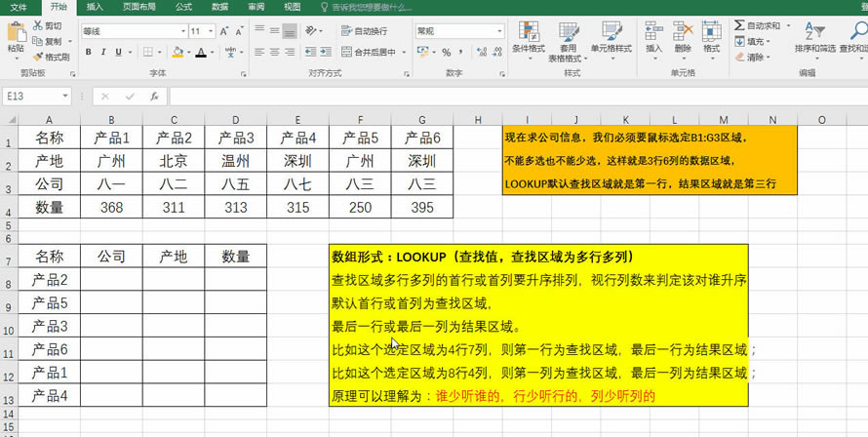
Task: Click the increase decimal places icon
Action: [x=482, y=52]
